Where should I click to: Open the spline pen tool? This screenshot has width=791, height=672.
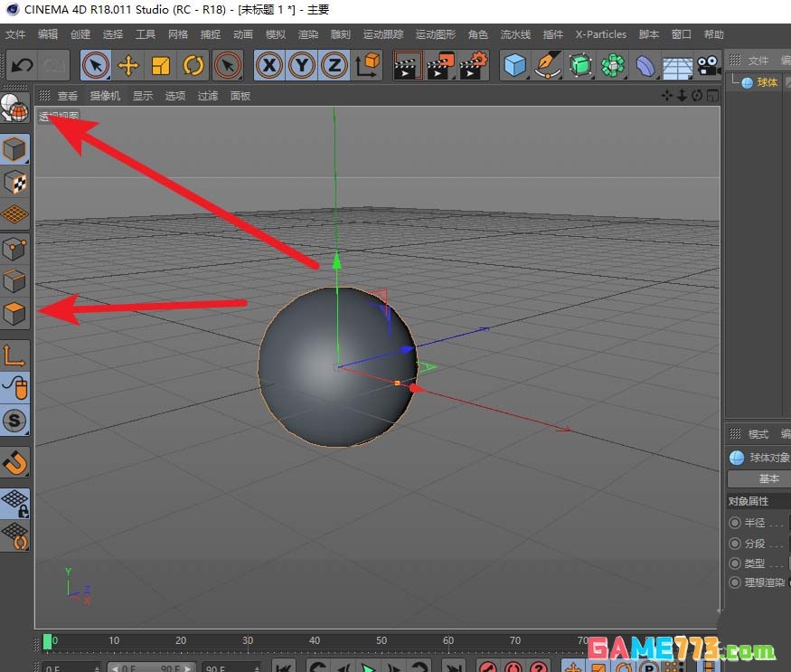(548, 65)
